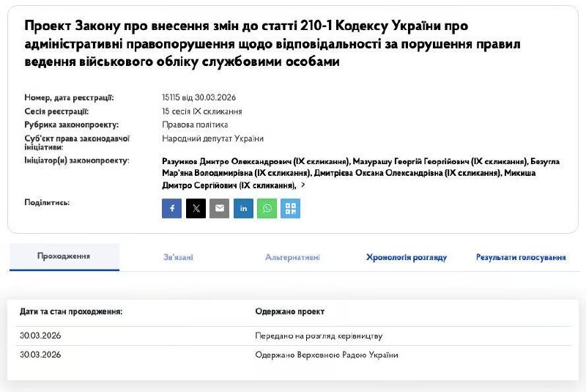Share the bill on LinkedIn

(x=243, y=208)
